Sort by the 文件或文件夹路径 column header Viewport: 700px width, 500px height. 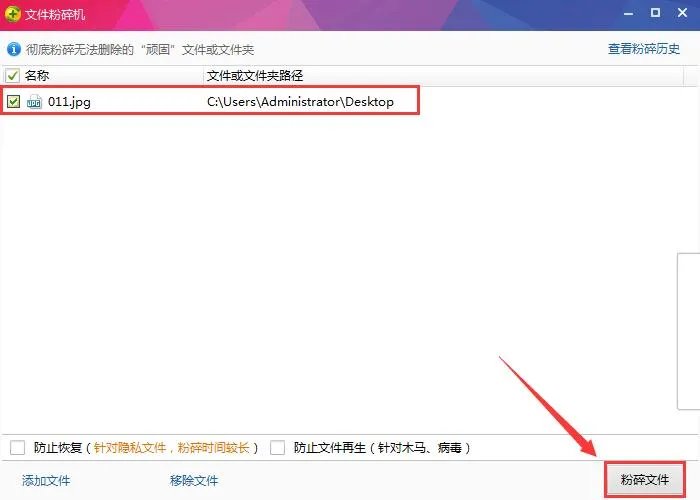255,75
